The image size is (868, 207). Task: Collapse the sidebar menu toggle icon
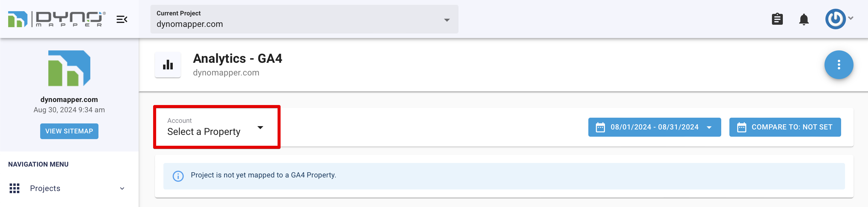pyautogui.click(x=122, y=20)
